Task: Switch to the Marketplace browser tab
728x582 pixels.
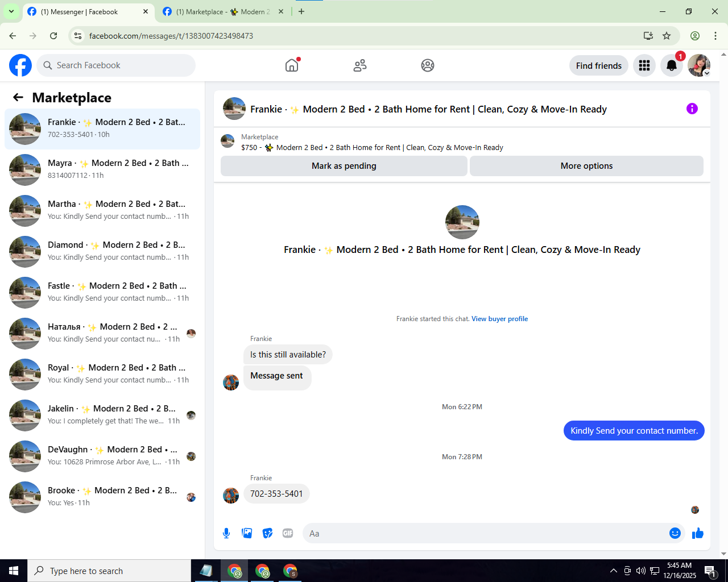Action: click(223, 11)
